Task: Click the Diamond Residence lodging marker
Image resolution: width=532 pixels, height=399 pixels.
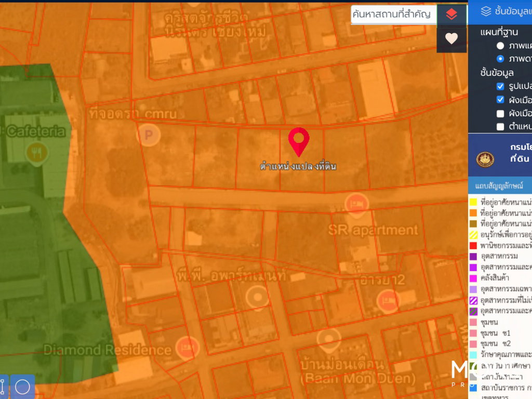Action: pyautogui.click(x=187, y=348)
